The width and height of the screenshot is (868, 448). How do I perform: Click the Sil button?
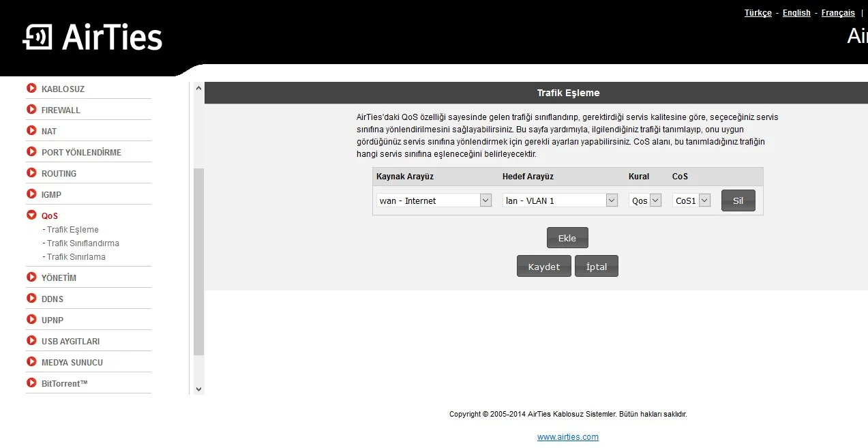[738, 200]
